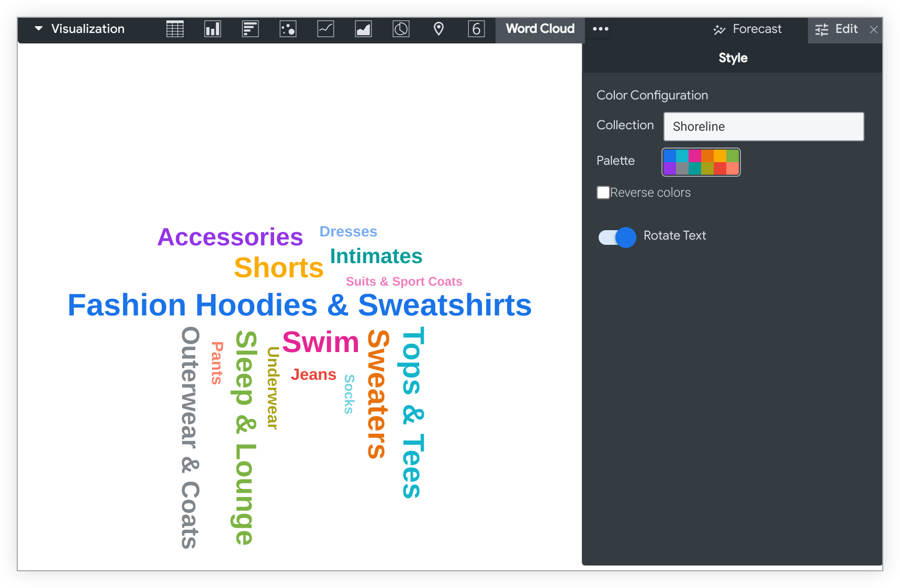Open the Collection dropdown showing Shoreline
The width and height of the screenshot is (900, 588).
coord(763,127)
